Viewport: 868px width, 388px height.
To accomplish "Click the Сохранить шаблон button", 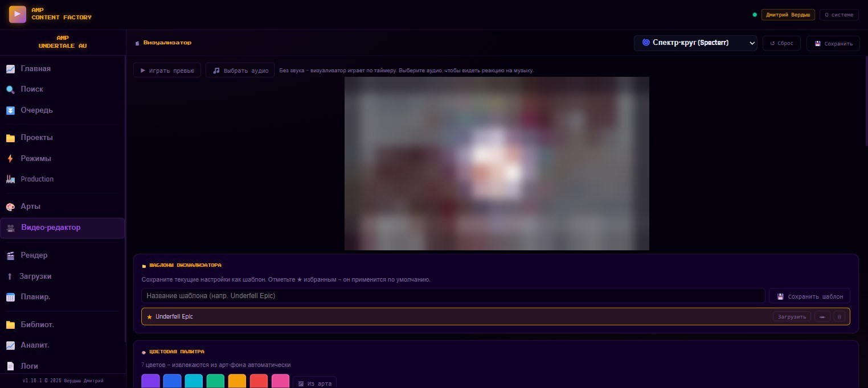I will pyautogui.click(x=809, y=296).
